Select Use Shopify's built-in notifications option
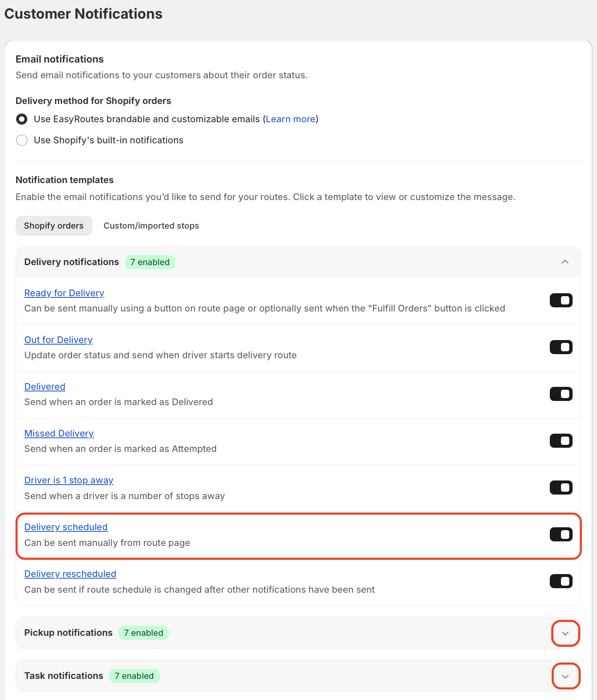The height and width of the screenshot is (700, 597). point(22,140)
